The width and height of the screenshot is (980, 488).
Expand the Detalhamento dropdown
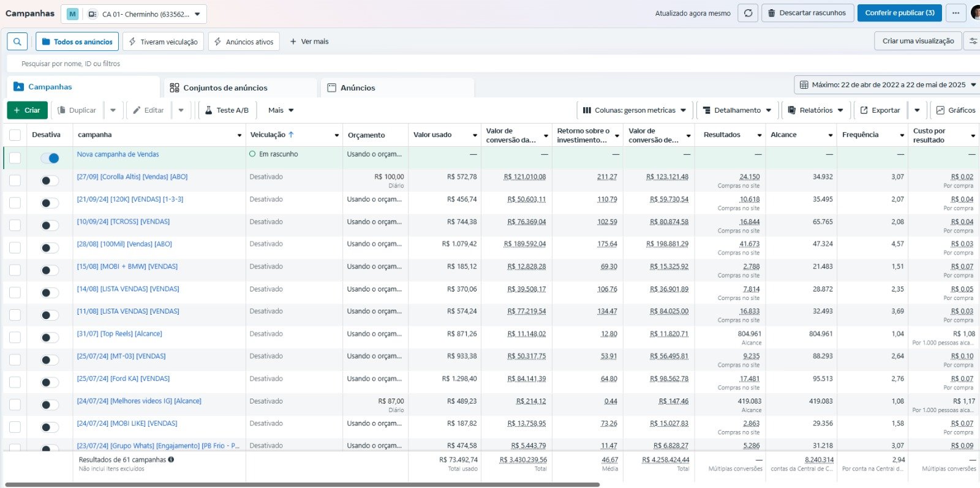point(737,110)
